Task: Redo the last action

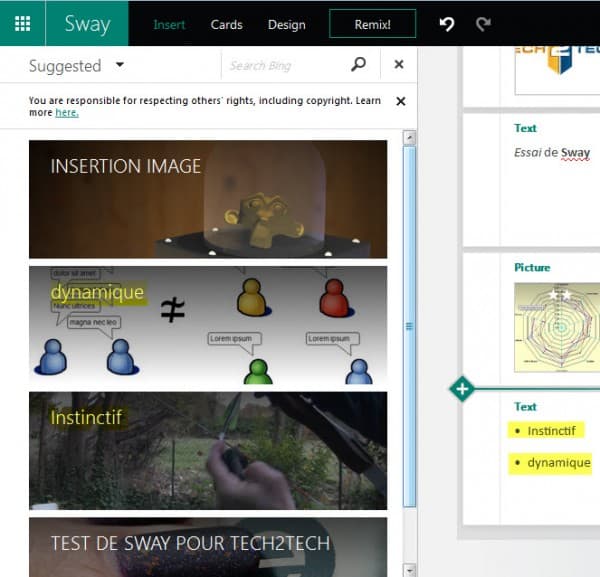Action: [484, 24]
